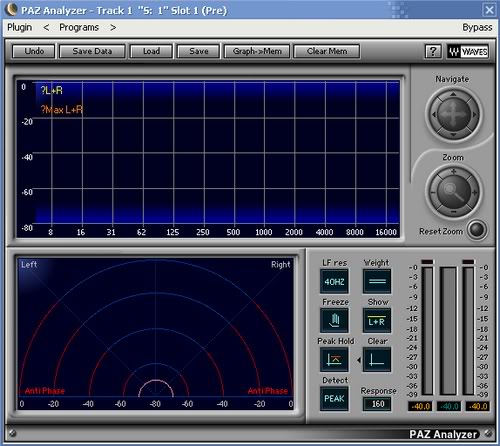The width and height of the screenshot is (500, 446).
Task: Click Graph->Mem button
Action: point(257,51)
